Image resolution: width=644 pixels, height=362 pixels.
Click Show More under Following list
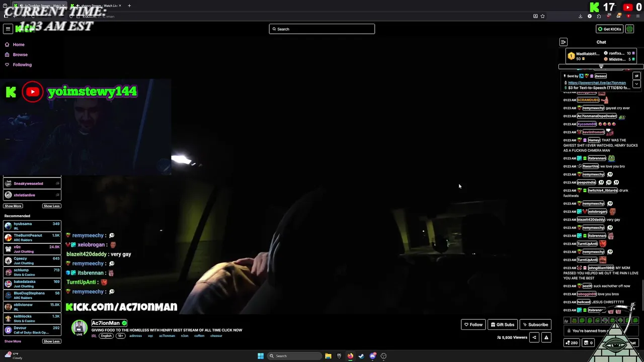coord(13,206)
